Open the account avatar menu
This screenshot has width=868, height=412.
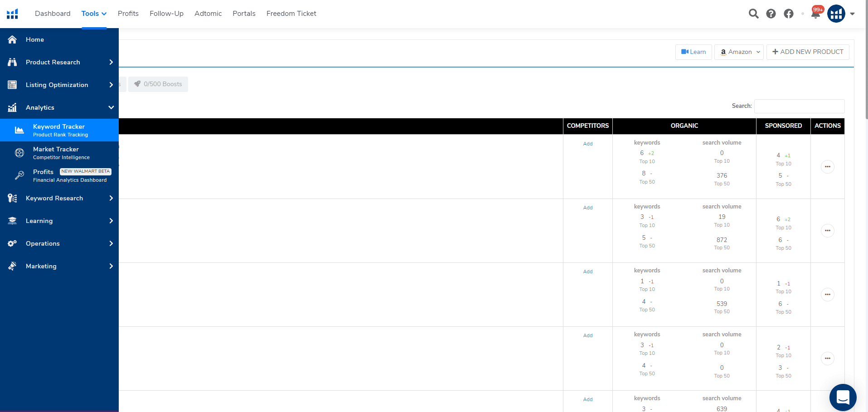tap(836, 14)
